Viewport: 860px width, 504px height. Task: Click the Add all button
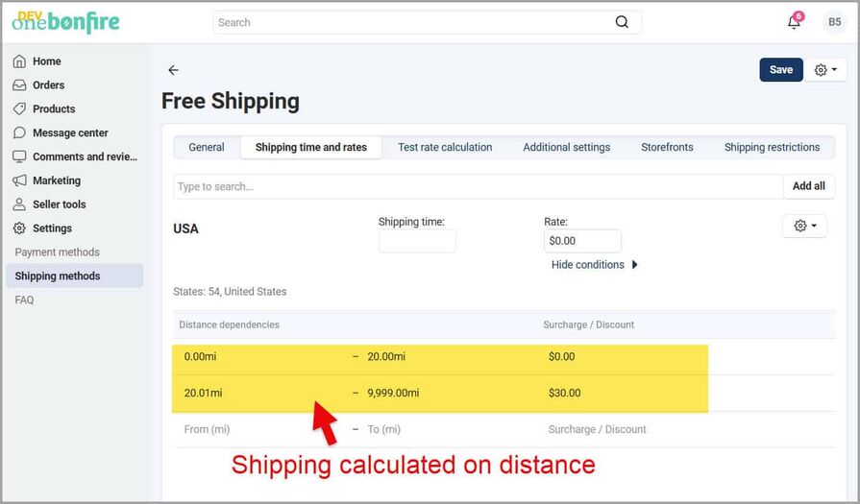[808, 186]
